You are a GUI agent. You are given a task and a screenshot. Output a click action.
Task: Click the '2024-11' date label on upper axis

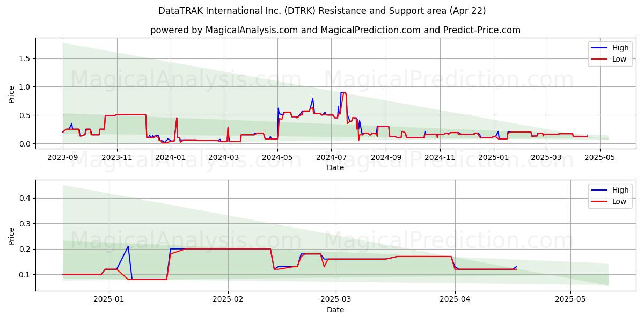(x=440, y=158)
